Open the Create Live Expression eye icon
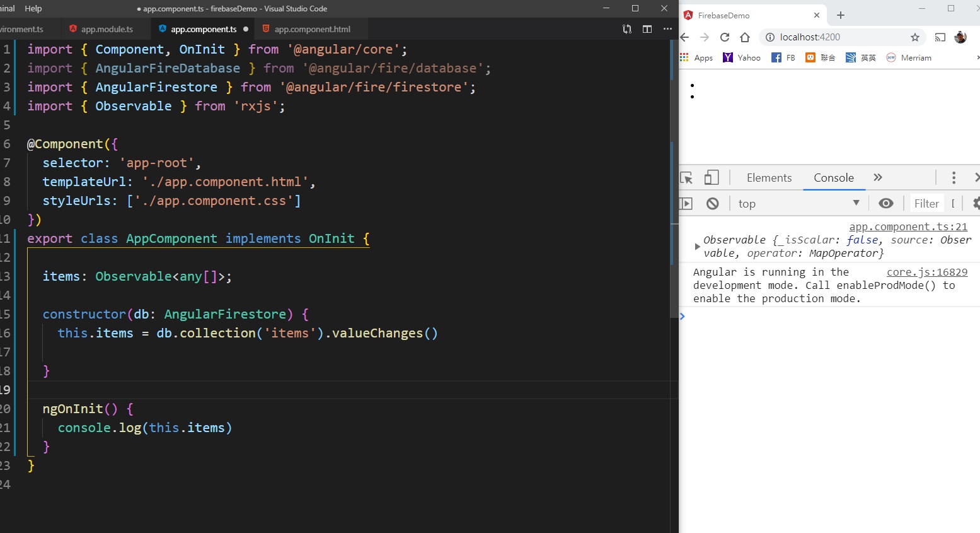The height and width of the screenshot is (533, 980). [x=886, y=203]
